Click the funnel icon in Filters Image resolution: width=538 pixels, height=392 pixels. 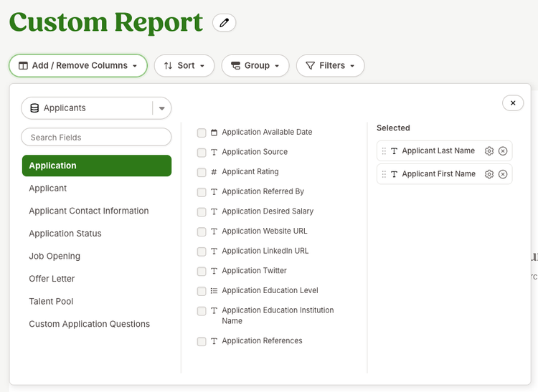310,65
